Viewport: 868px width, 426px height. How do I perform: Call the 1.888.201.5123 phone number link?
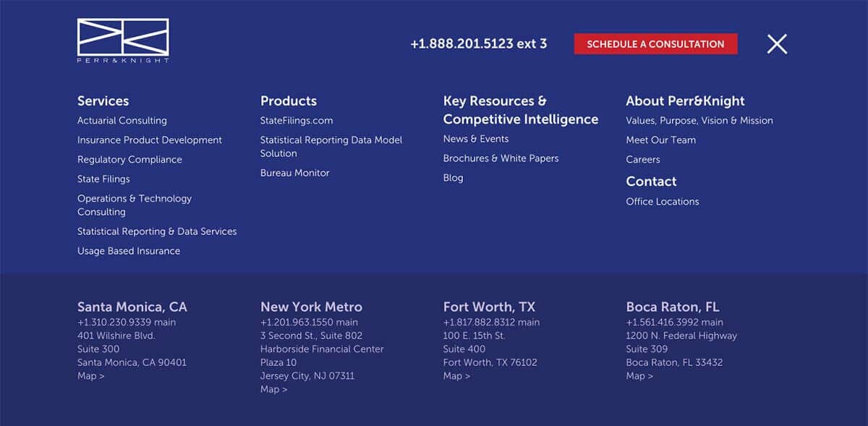coord(478,44)
